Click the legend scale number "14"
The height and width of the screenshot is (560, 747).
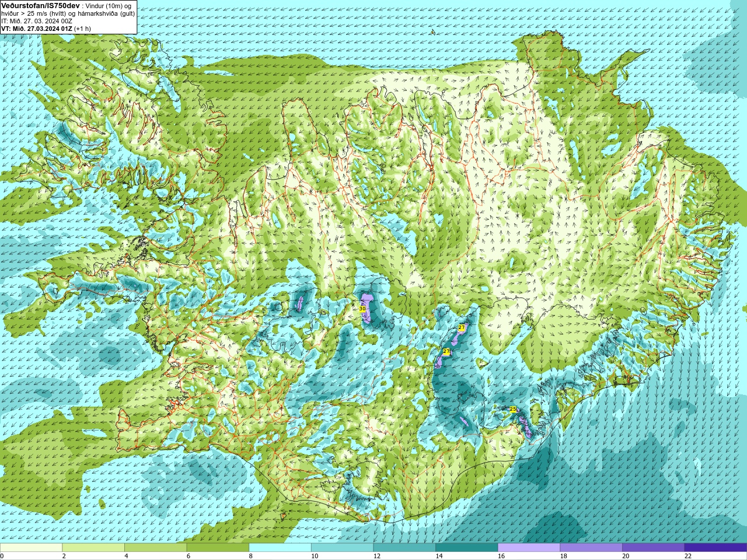(x=439, y=556)
